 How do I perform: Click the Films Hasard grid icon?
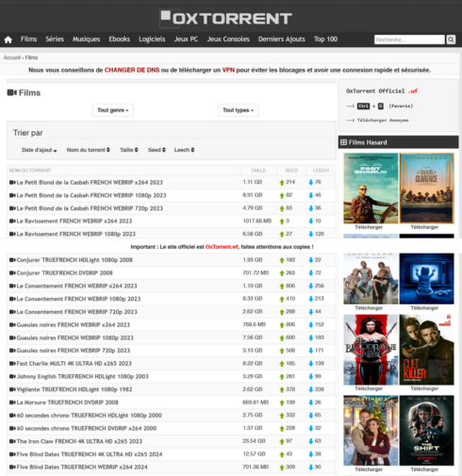343,142
